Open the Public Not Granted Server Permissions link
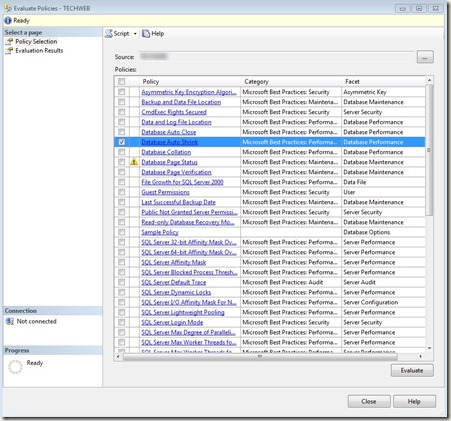The image size is (451, 421). click(189, 212)
